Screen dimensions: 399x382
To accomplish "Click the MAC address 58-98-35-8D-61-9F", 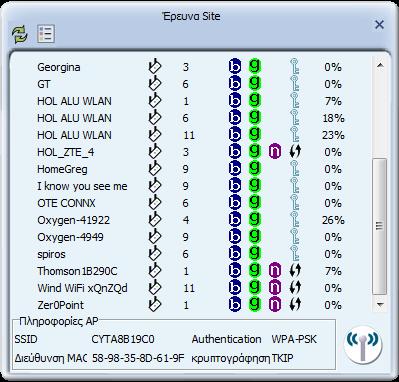I will pos(138,358).
